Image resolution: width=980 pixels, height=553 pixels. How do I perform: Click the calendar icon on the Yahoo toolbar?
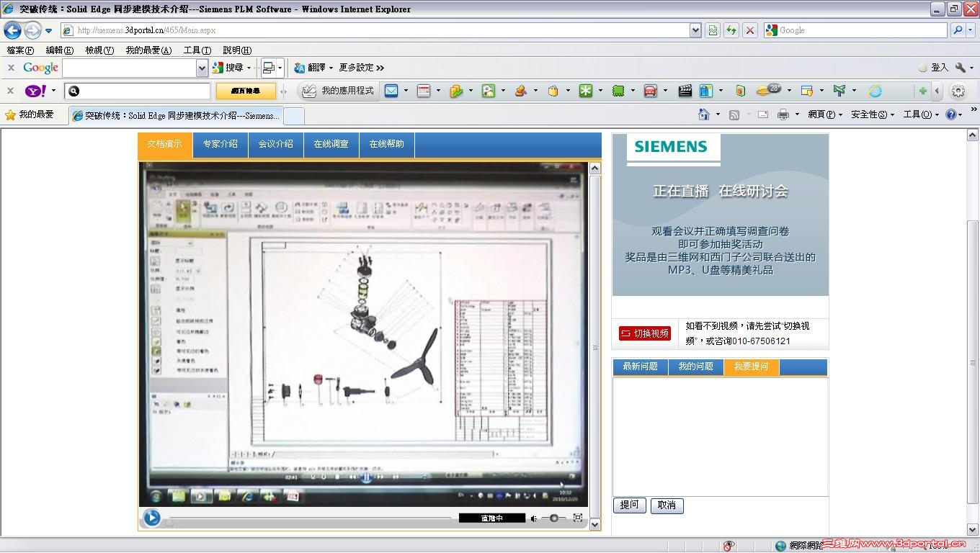[x=424, y=91]
